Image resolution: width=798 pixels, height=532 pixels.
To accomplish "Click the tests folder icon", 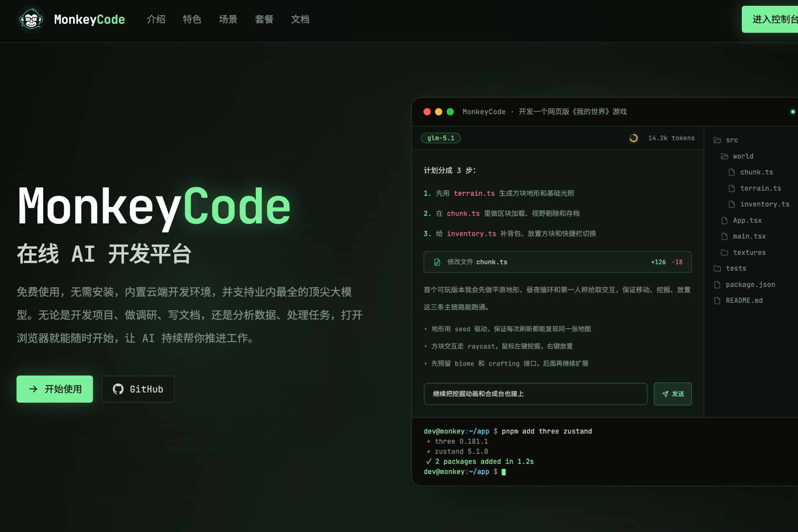I will [717, 268].
